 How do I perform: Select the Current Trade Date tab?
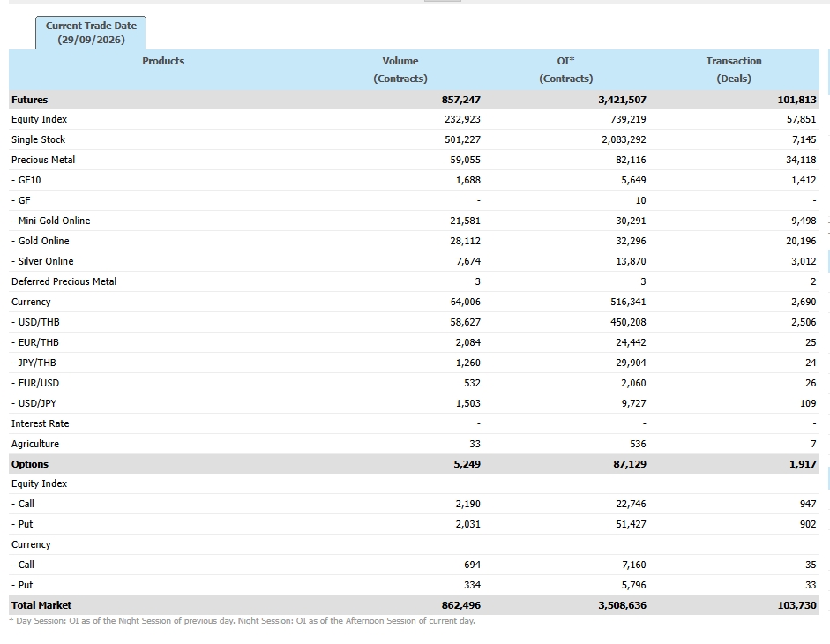coord(91,33)
